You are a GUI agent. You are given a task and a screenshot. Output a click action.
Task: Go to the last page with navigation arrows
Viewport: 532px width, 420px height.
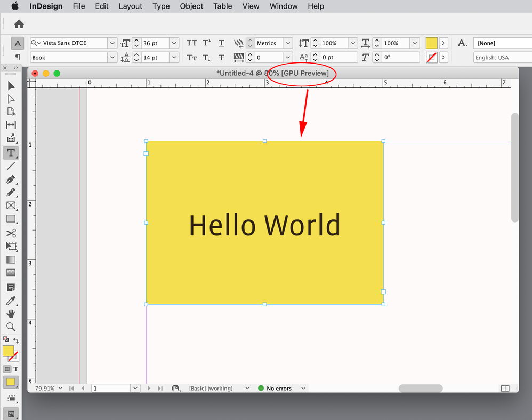click(x=160, y=388)
